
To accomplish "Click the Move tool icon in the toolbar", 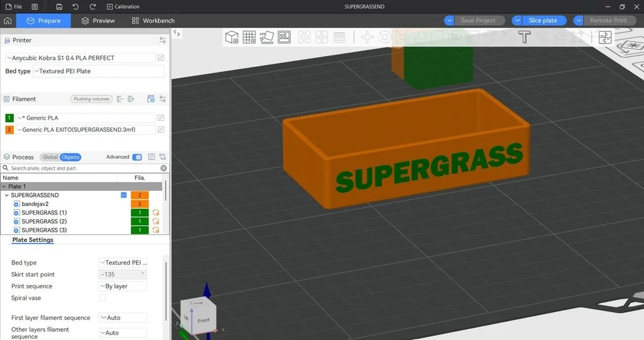I will click(367, 37).
